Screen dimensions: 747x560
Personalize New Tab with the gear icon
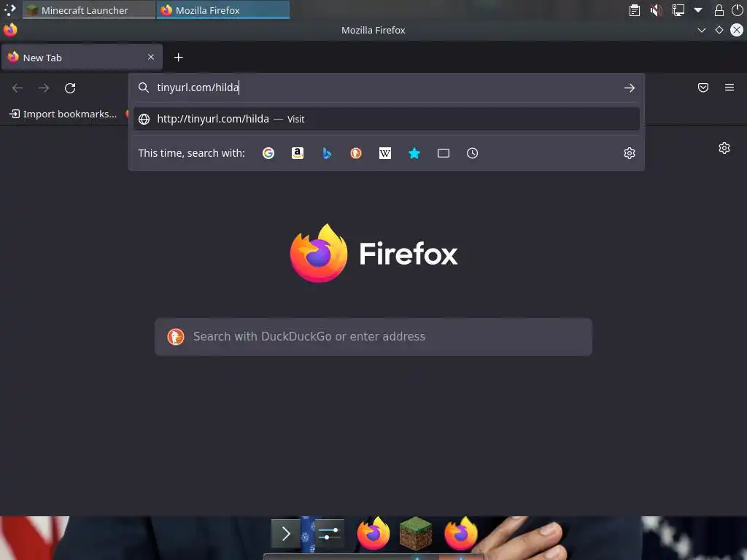pyautogui.click(x=724, y=148)
